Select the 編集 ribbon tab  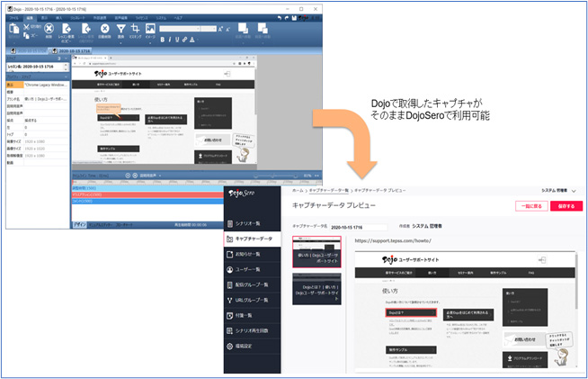pyautogui.click(x=30, y=18)
